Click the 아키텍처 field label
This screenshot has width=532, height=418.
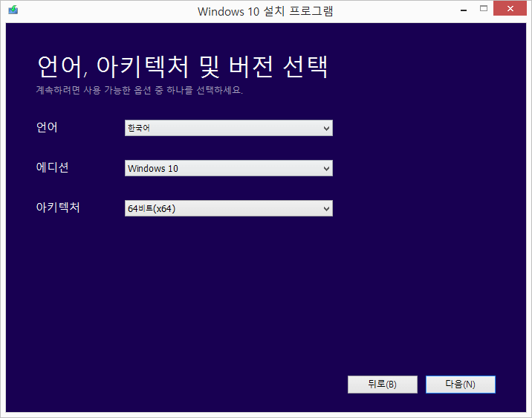point(58,208)
